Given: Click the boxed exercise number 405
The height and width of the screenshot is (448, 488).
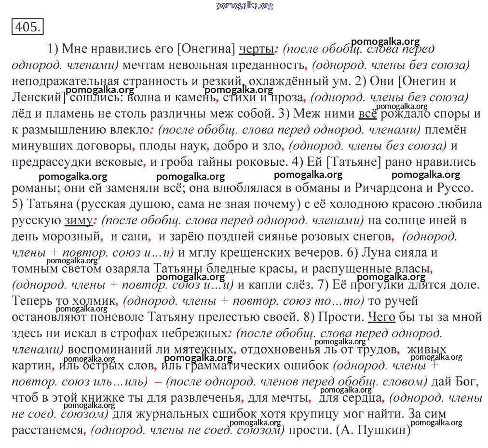Looking at the screenshot, I should click(27, 27).
